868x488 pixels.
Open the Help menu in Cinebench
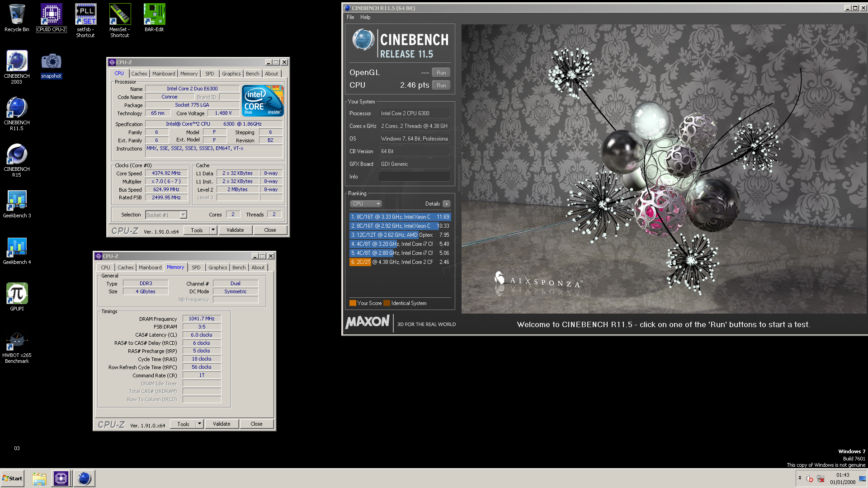pyautogui.click(x=365, y=17)
